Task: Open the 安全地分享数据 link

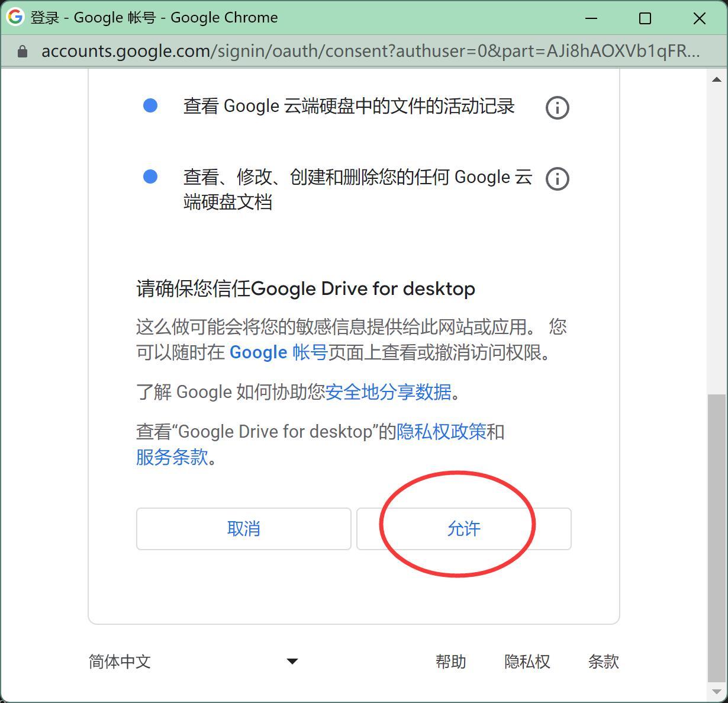Action: pos(388,392)
